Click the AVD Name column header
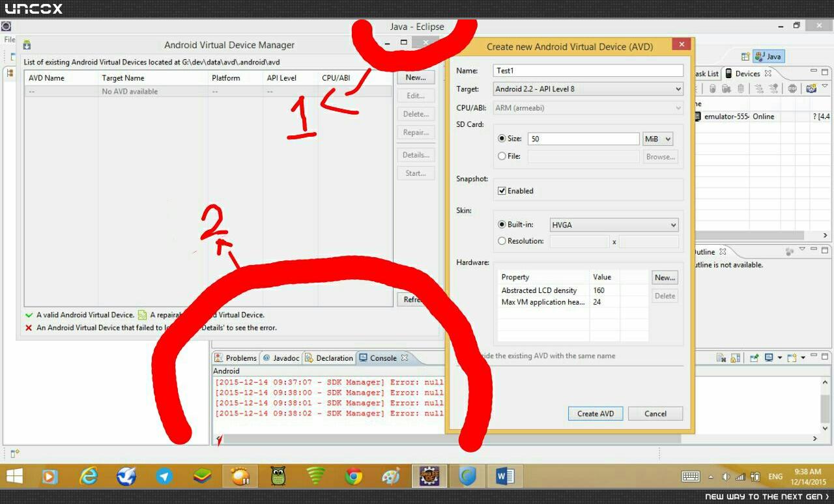 tap(61, 78)
